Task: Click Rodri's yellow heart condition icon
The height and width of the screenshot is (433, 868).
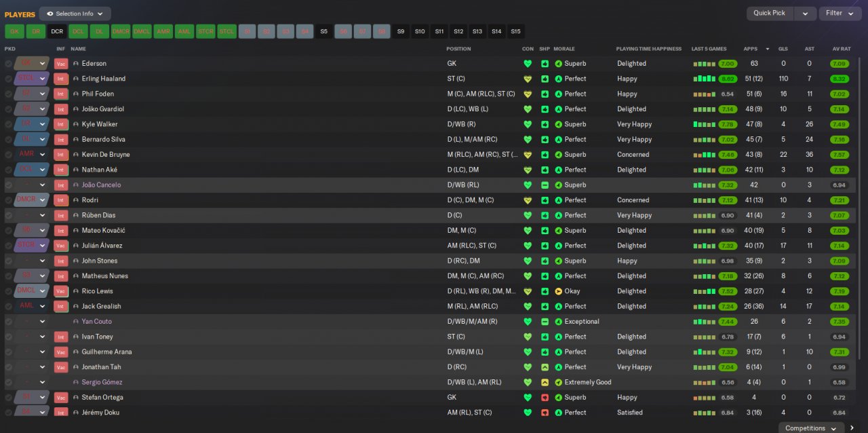Action: [528, 200]
